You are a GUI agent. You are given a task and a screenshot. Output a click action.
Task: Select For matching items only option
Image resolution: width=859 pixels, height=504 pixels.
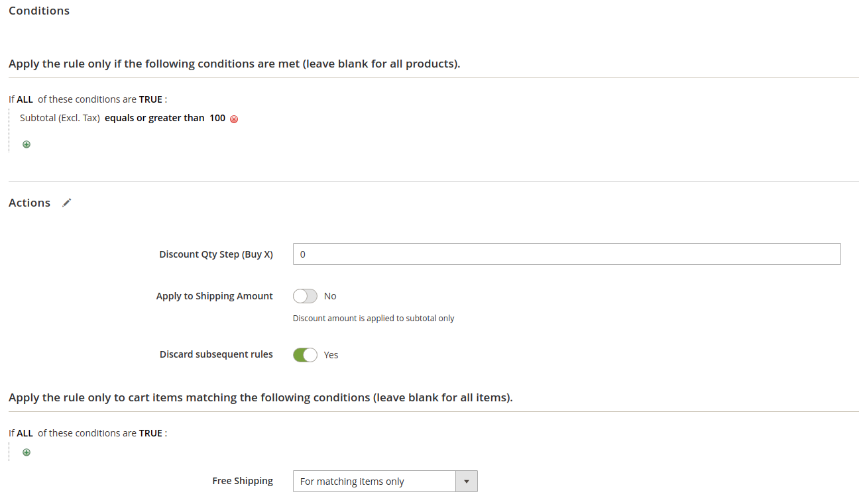point(374,481)
